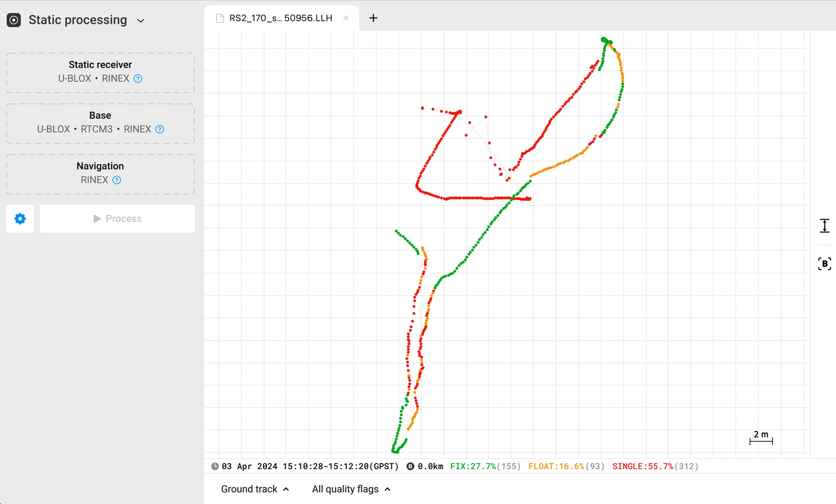Click the Static processing mode icon
836x504 pixels.
[x=14, y=20]
